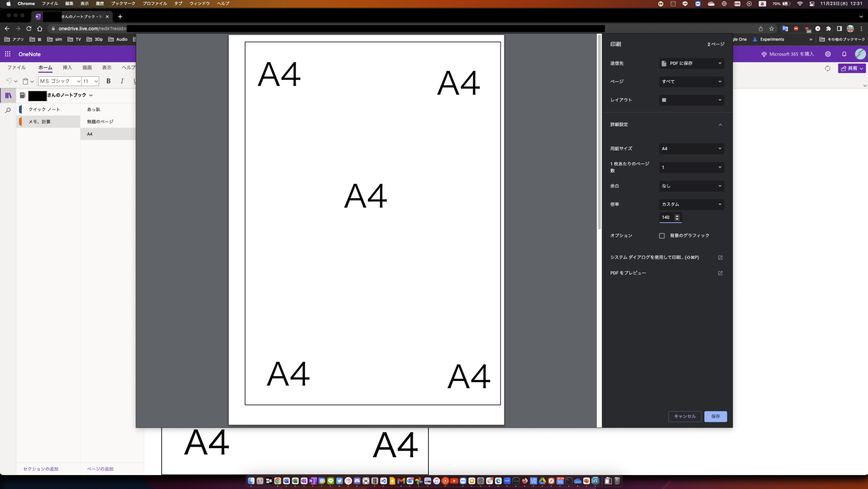Click the notifications bell icon
The image size is (868, 489).
pos(843,54)
